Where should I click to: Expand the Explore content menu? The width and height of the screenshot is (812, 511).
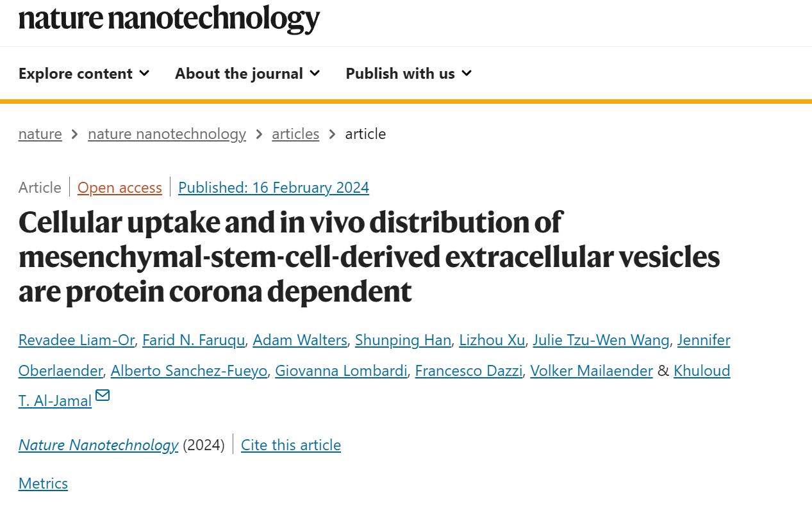[84, 74]
